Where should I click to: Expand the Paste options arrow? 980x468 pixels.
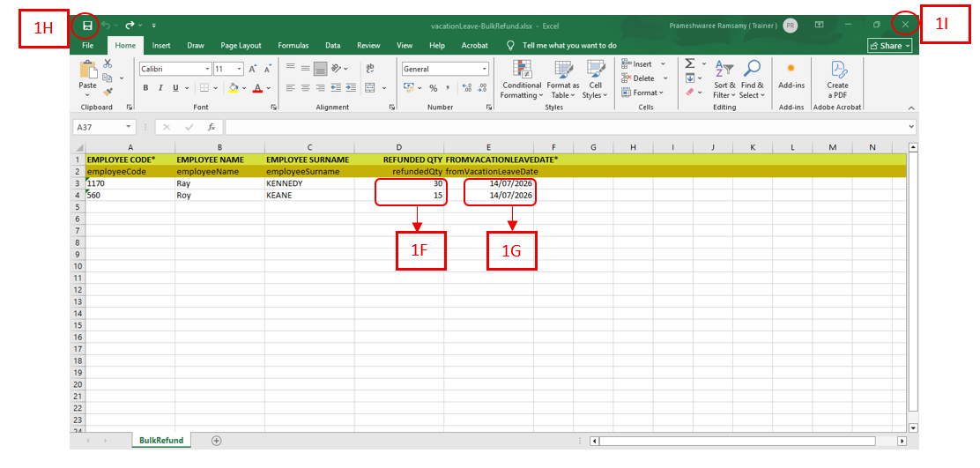pos(87,95)
